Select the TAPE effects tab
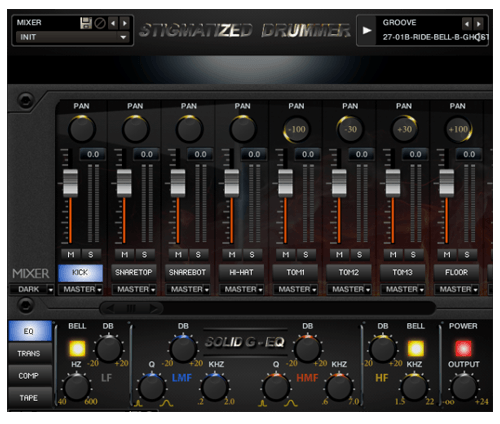The height and width of the screenshot is (424, 500). pos(30,398)
